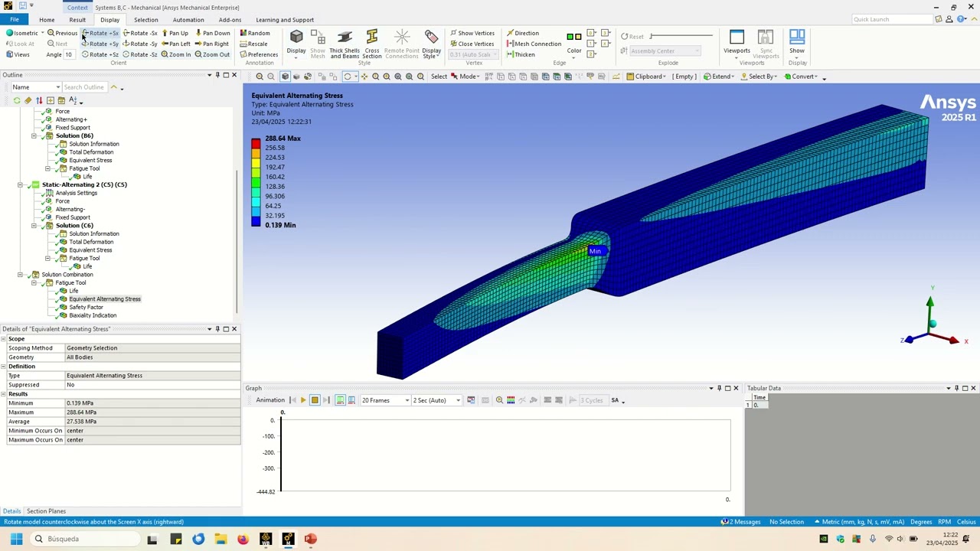Image resolution: width=980 pixels, height=551 pixels.
Task: Toggle Cross Section display
Action: [x=372, y=44]
